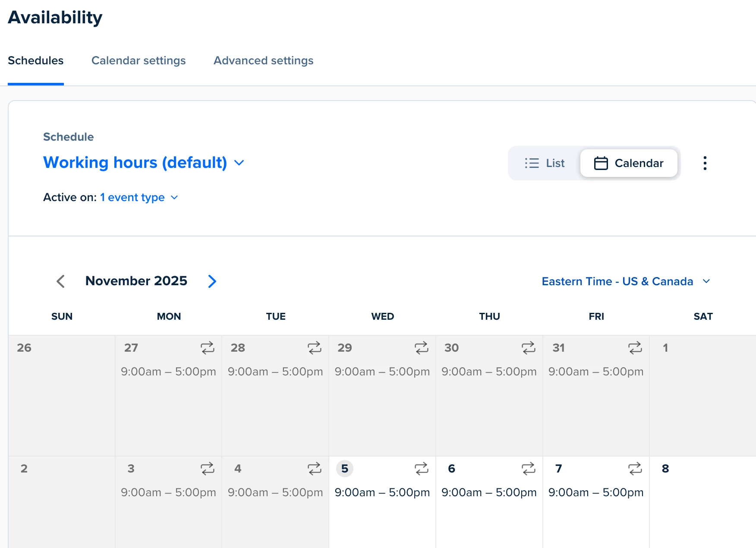Click the repeat icon on October 30
Screen dimensions: 756x548
pyautogui.click(x=529, y=348)
